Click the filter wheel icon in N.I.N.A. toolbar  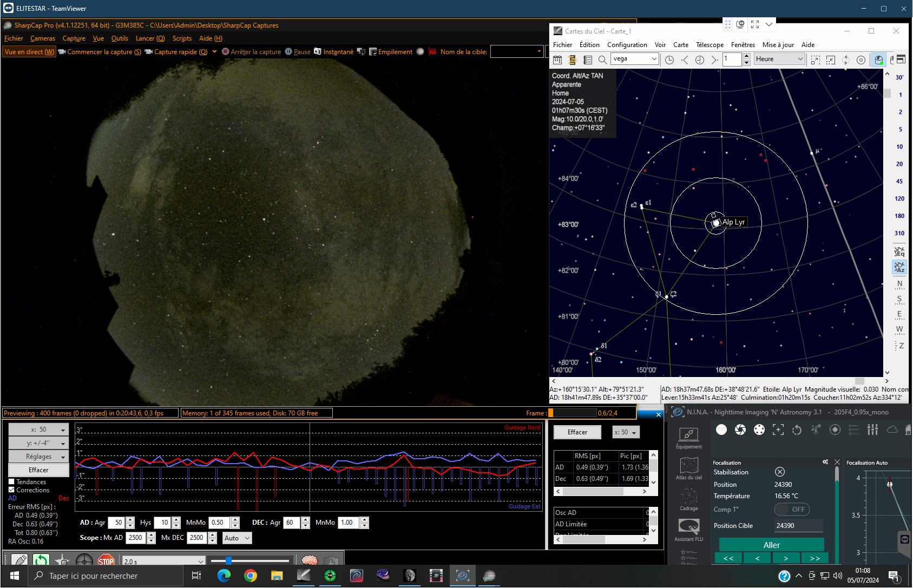pos(759,430)
